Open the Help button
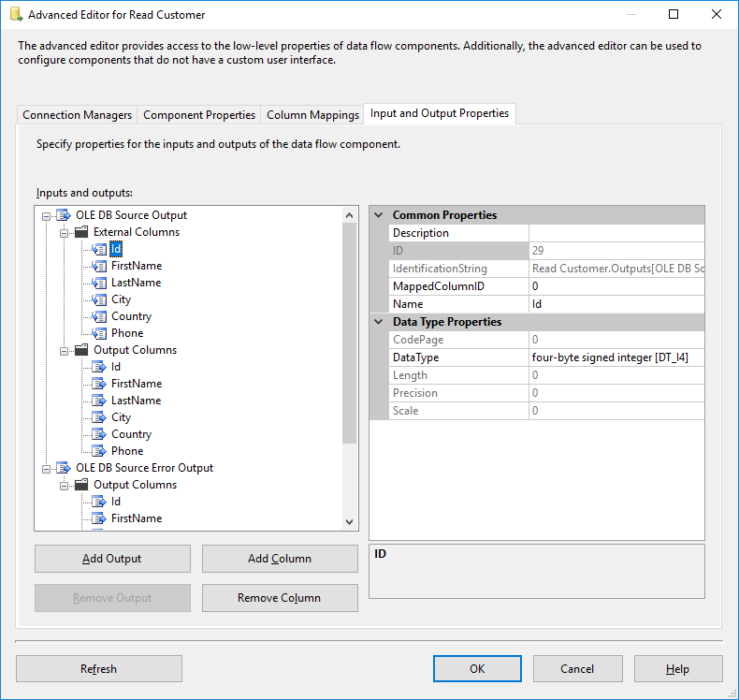 (x=678, y=668)
